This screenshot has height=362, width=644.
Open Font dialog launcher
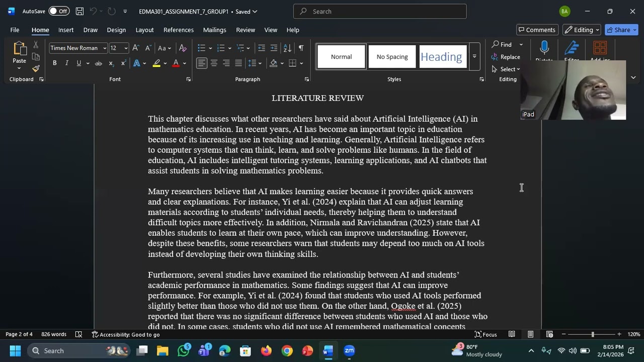click(189, 79)
